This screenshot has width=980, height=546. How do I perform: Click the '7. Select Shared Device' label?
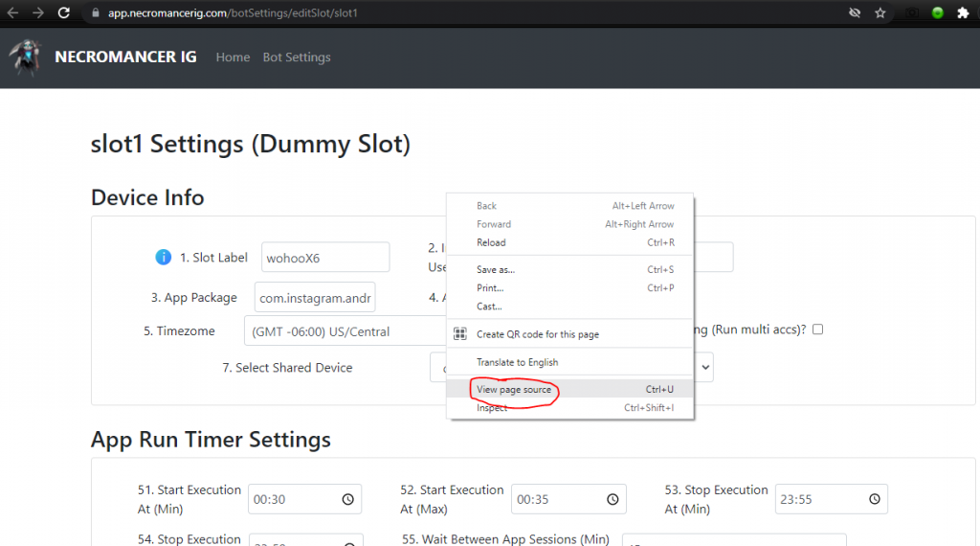coord(287,368)
